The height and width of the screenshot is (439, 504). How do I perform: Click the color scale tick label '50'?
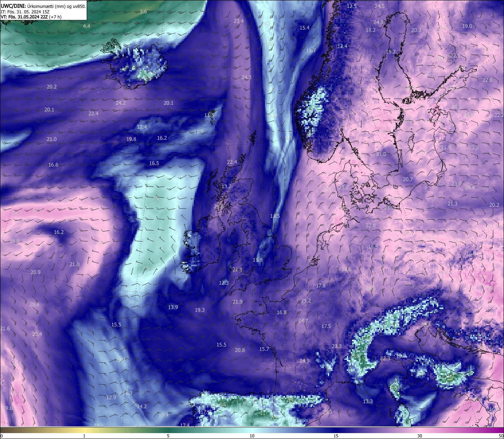pos(501,436)
